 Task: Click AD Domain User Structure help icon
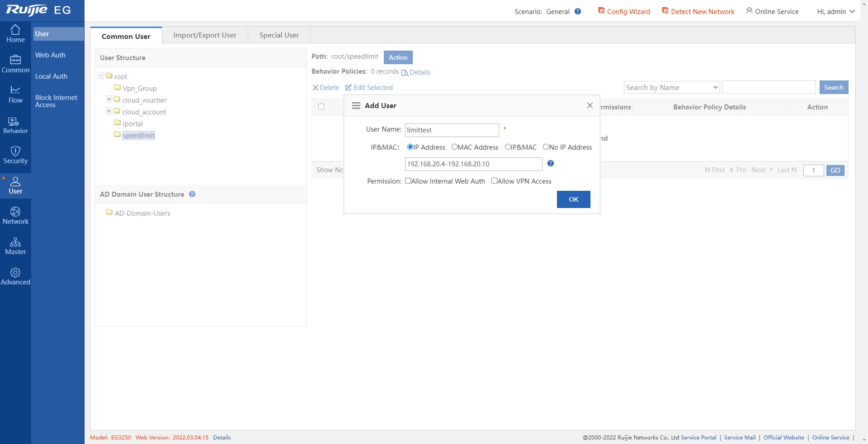[192, 194]
